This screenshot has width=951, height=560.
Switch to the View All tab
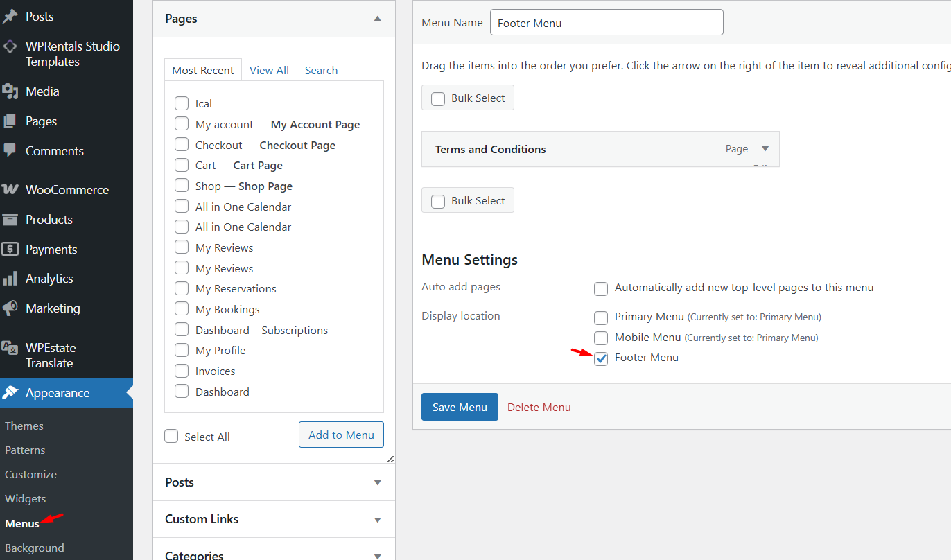pos(269,71)
